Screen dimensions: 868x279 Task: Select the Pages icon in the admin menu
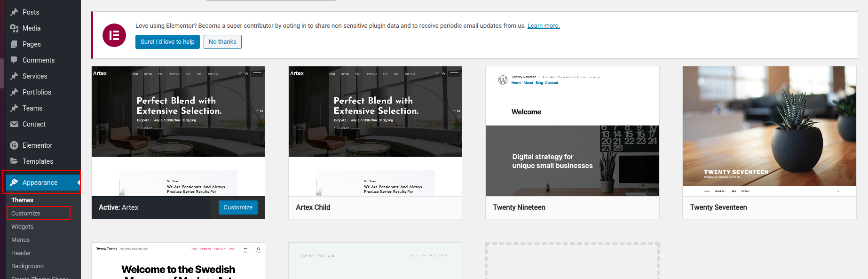click(14, 44)
